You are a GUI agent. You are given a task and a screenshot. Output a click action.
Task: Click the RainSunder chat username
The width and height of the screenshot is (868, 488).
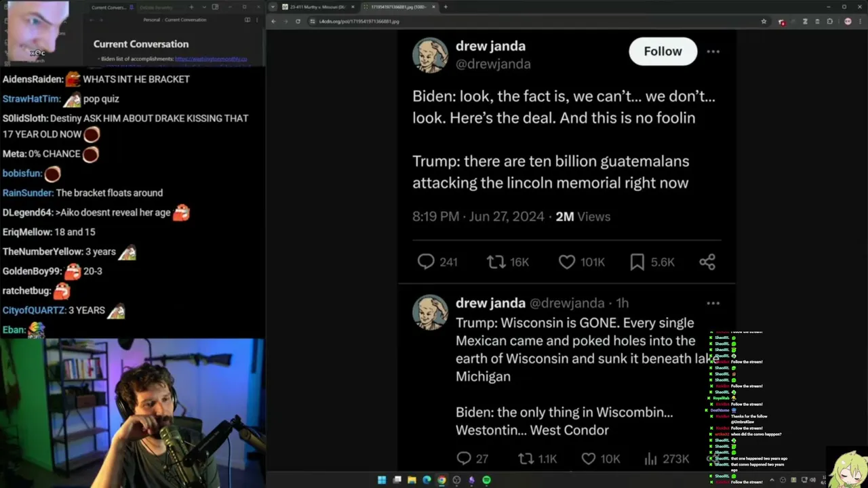click(x=28, y=193)
